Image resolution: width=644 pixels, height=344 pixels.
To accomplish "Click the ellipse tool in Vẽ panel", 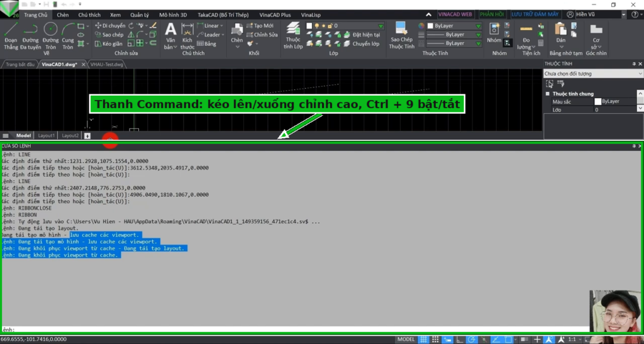I will [x=81, y=35].
